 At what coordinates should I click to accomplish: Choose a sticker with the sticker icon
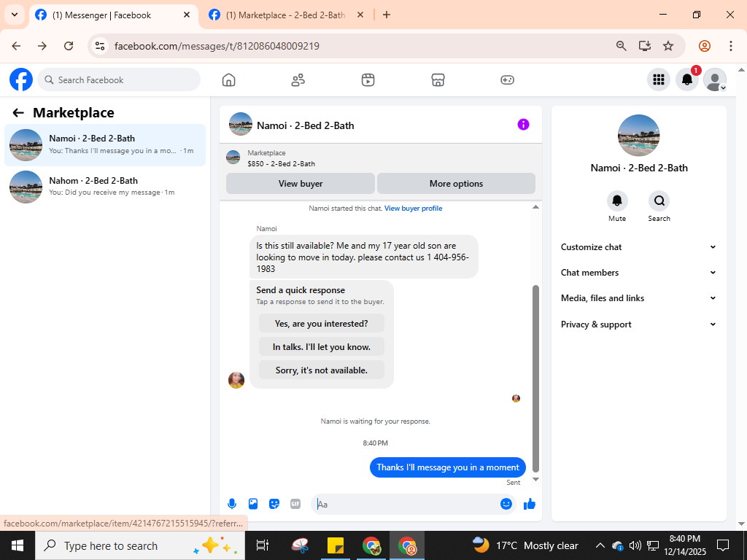[x=274, y=504]
